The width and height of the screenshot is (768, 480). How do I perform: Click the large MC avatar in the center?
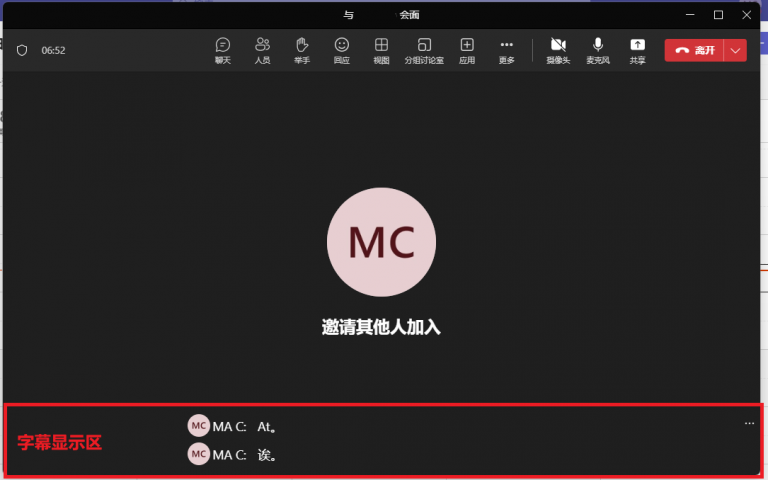coord(381,242)
